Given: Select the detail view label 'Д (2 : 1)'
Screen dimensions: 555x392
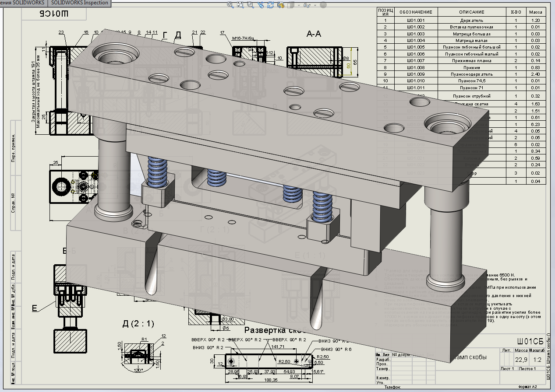Looking at the screenshot, I should [138, 324].
